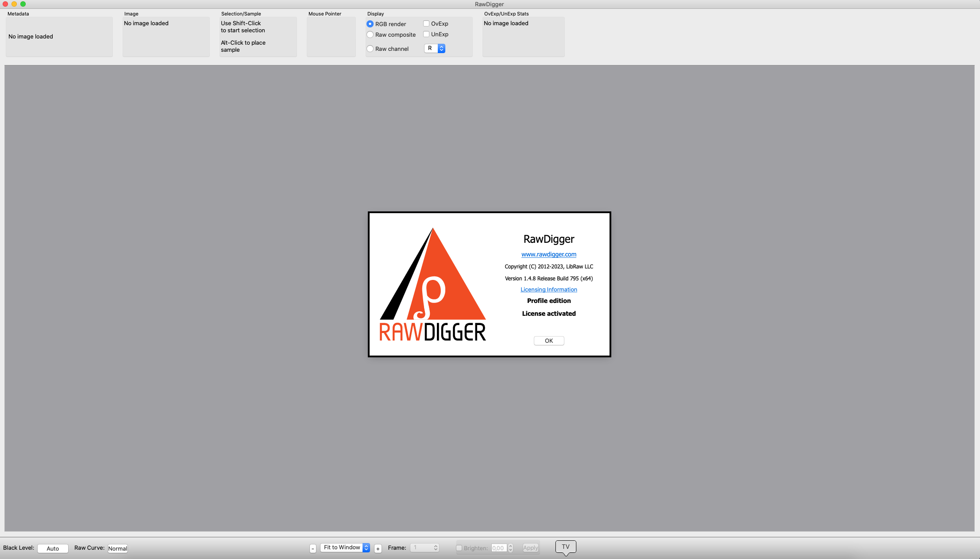Click the Mouse Pointer info panel
The height and width of the screenshot is (559, 980).
[x=331, y=37]
